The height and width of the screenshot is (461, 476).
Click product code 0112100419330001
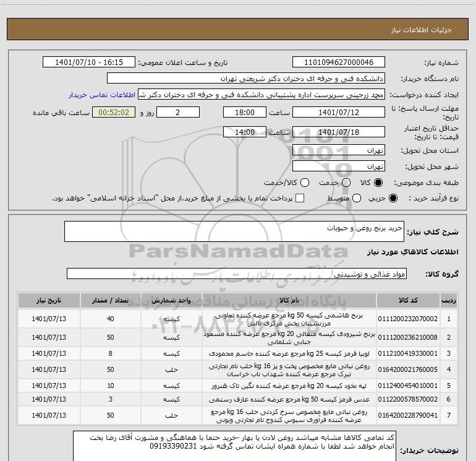408,353
